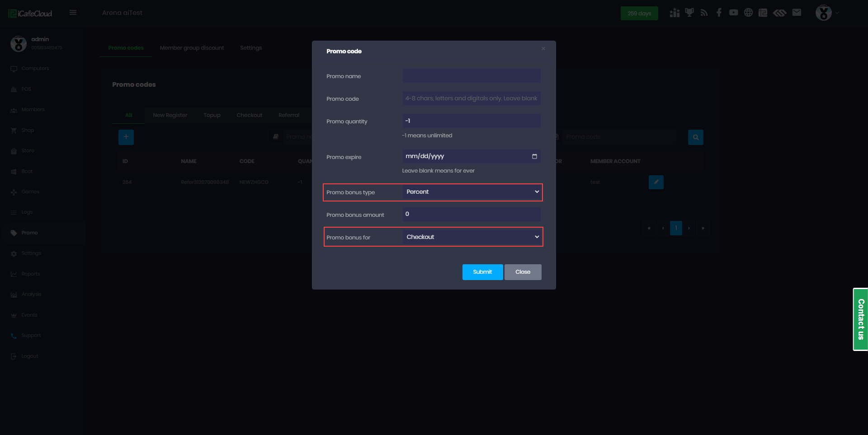The width and height of the screenshot is (868, 435).
Task: Open the Facebook icon link
Action: (x=719, y=13)
